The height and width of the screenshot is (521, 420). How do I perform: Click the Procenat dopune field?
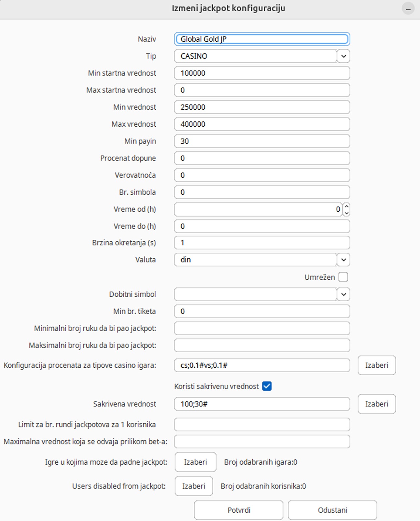pos(262,158)
